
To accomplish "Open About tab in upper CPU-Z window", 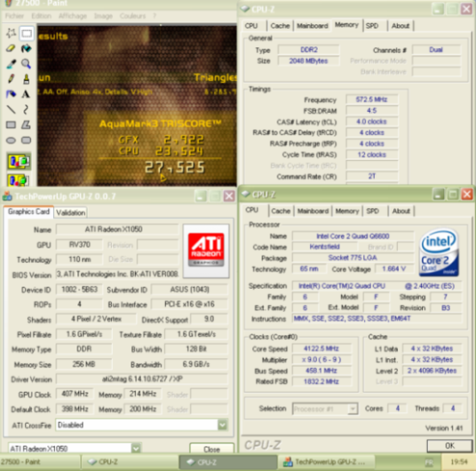I will pos(400,26).
